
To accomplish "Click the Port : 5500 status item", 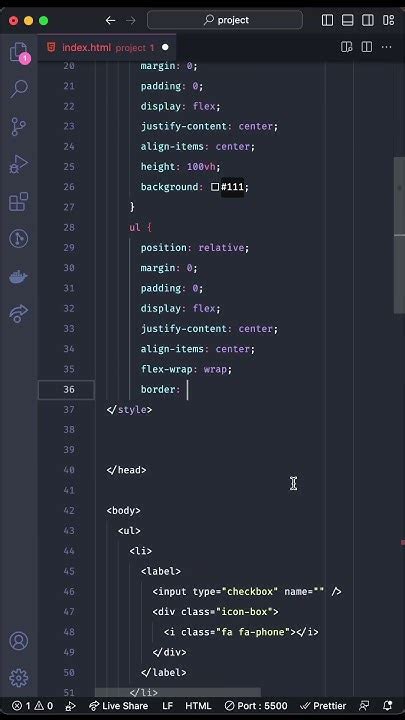I will click(256, 706).
